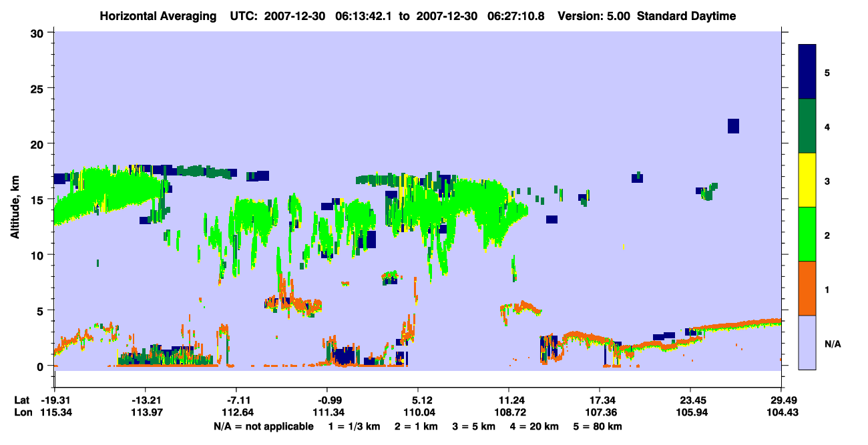Viewport: 868px width, 445px height.
Task: Click the isolated dark blue block above 20 km
Action: (733, 126)
